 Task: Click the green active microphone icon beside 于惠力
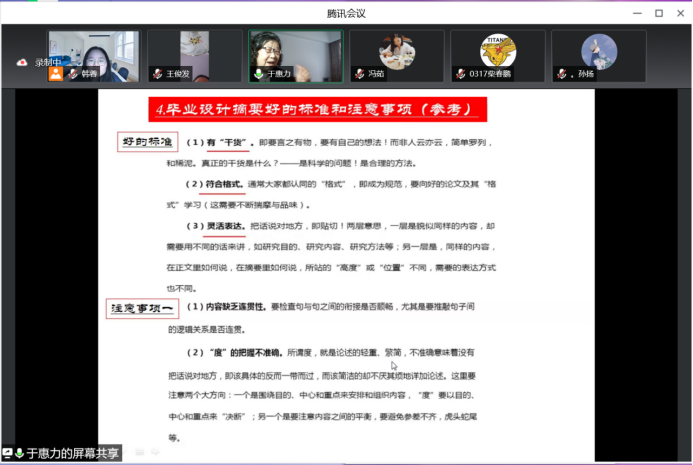pyautogui.click(x=258, y=74)
